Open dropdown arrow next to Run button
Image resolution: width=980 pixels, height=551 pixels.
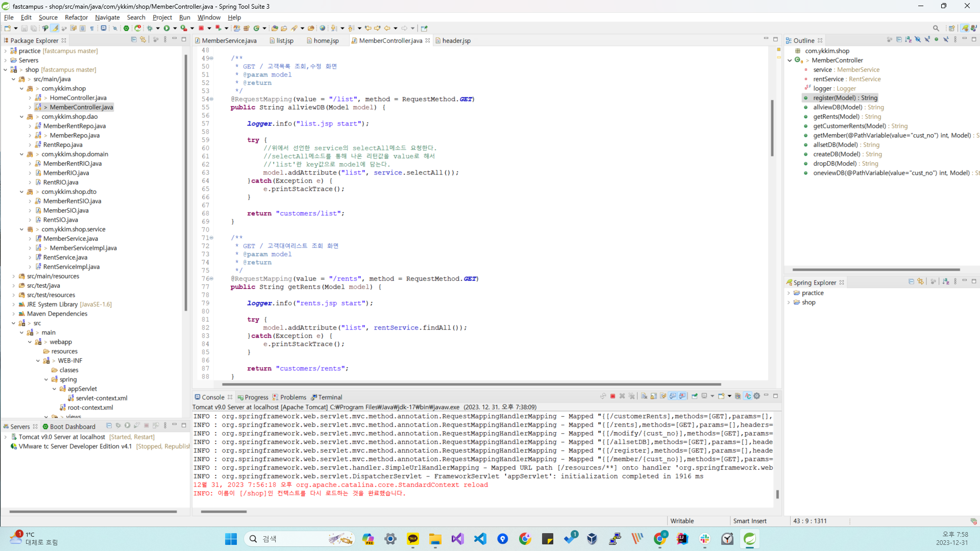tap(175, 28)
